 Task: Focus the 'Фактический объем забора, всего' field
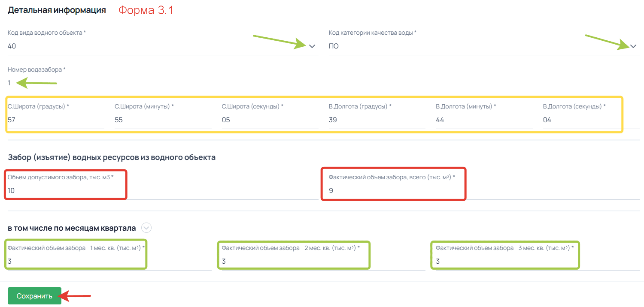(393, 190)
